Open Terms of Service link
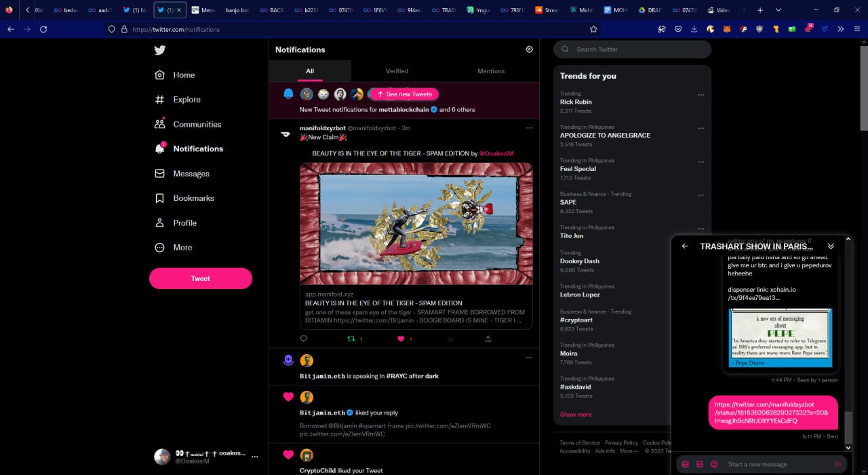 tap(579, 443)
